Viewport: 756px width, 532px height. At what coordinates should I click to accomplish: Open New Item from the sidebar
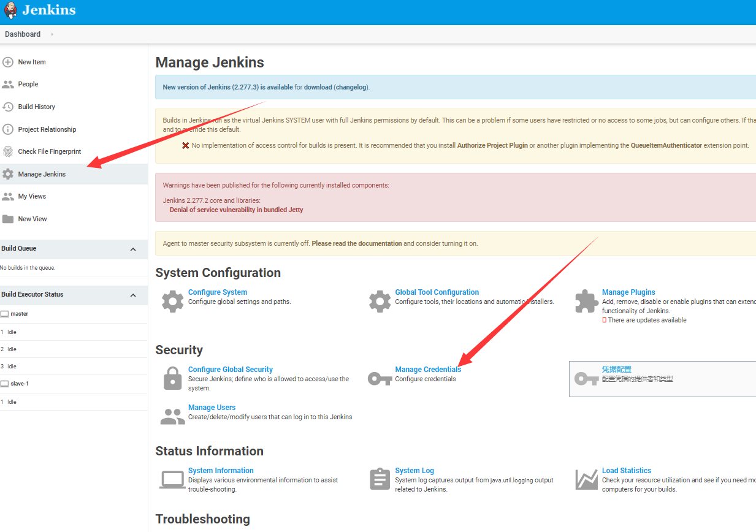(32, 62)
